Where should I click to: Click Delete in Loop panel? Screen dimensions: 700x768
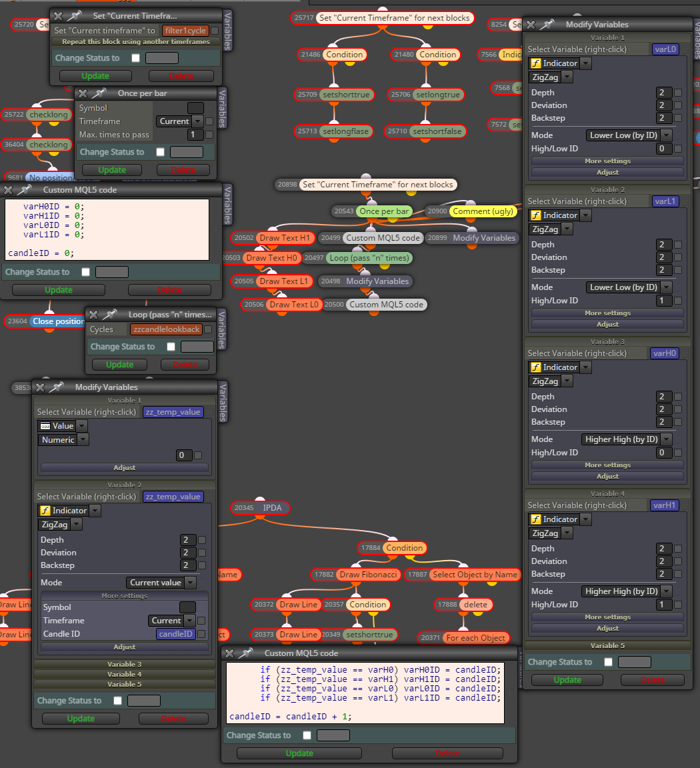pos(185,365)
